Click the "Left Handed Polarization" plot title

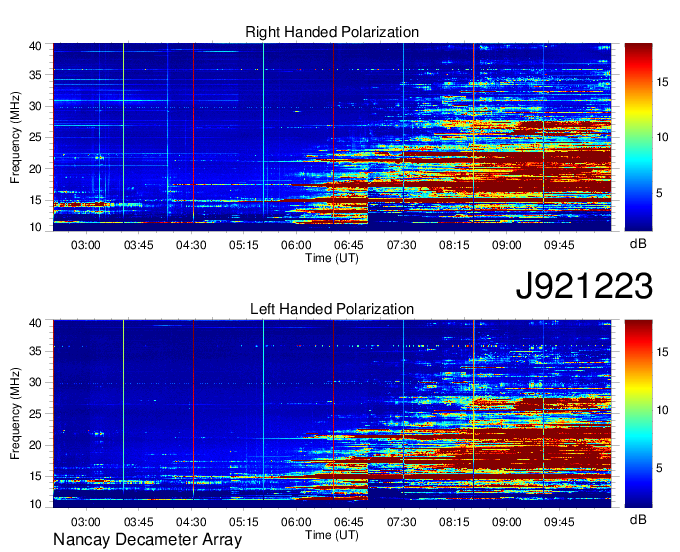coord(332,309)
